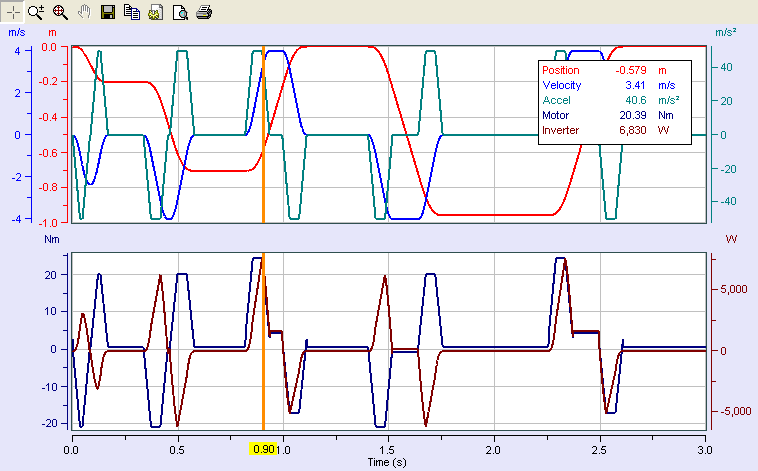Click the m/s² axis label at top right
This screenshot has width=758, height=471.
click(x=725, y=33)
